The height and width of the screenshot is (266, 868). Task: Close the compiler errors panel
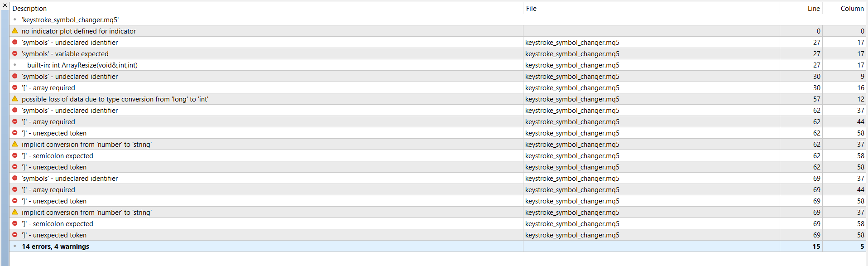tap(5, 5)
